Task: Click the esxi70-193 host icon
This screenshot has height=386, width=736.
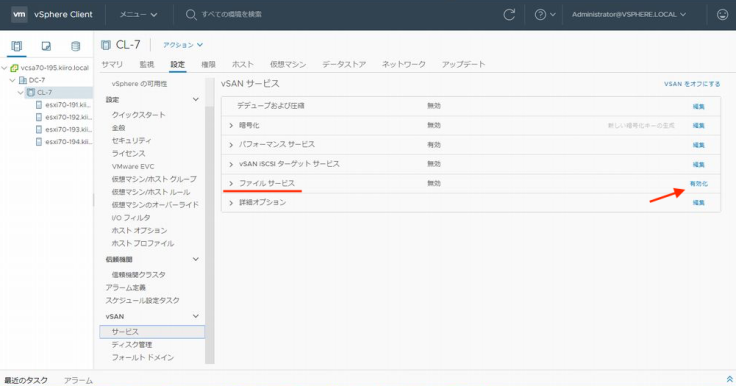Action: pyautogui.click(x=39, y=129)
